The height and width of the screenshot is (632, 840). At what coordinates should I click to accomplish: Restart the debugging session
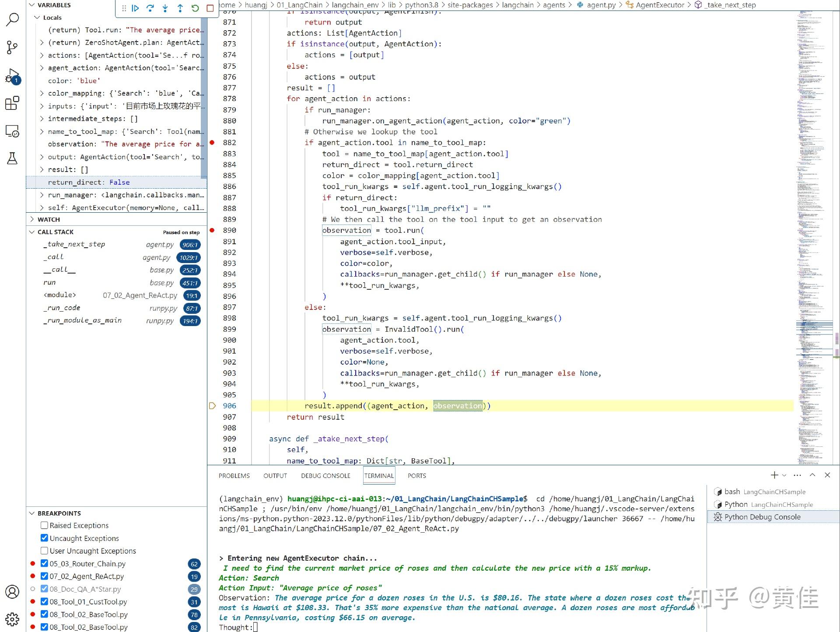tap(195, 8)
